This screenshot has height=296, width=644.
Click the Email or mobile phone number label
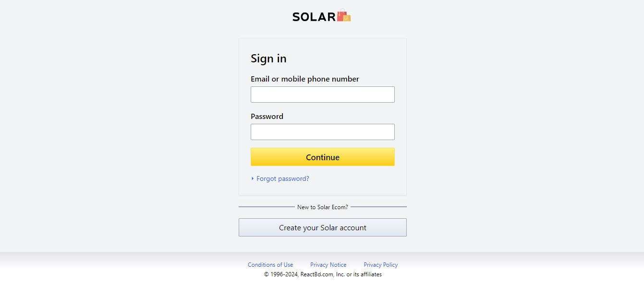(x=305, y=79)
